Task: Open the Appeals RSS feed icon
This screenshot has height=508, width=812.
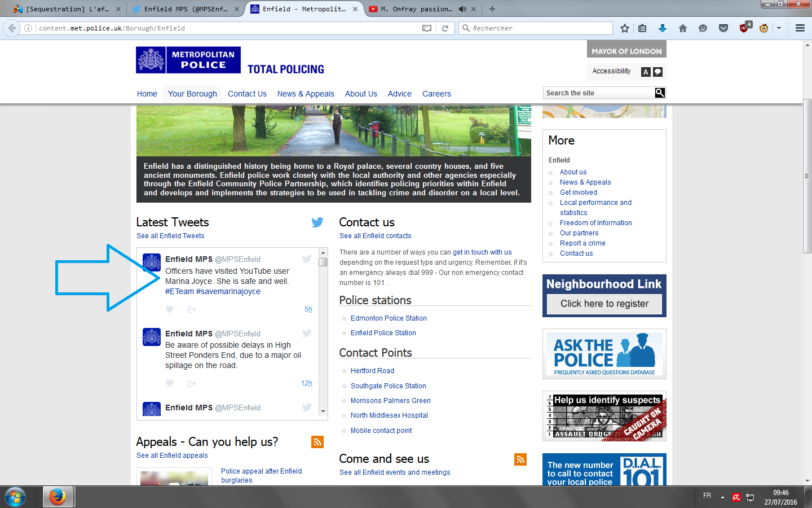Action: point(317,442)
